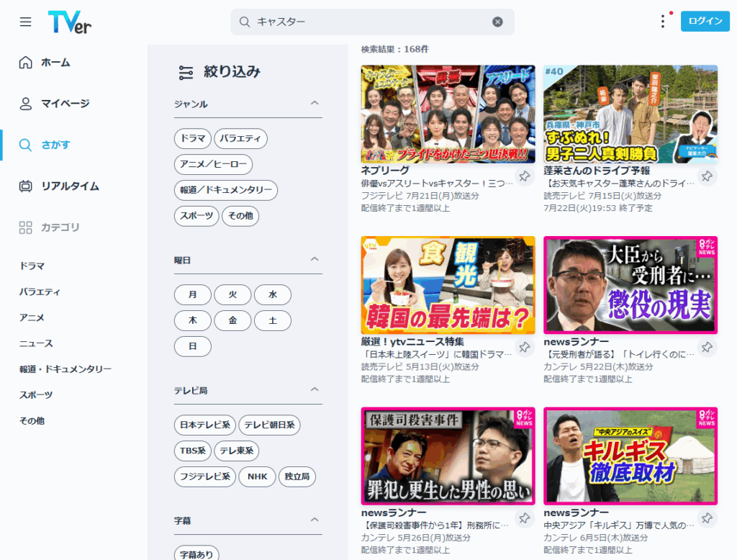Pin 厳選！ytvニュース特集 to favorites
This screenshot has height=560, width=737.
(x=524, y=348)
